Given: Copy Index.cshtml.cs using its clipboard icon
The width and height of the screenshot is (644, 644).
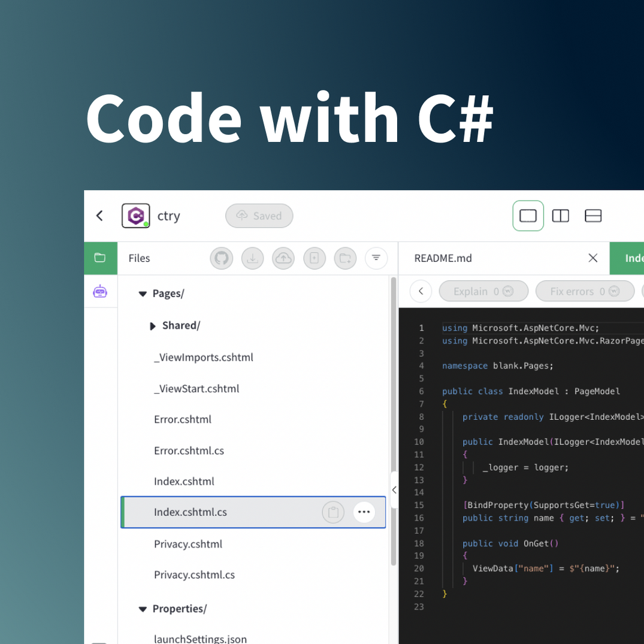Looking at the screenshot, I should (333, 512).
